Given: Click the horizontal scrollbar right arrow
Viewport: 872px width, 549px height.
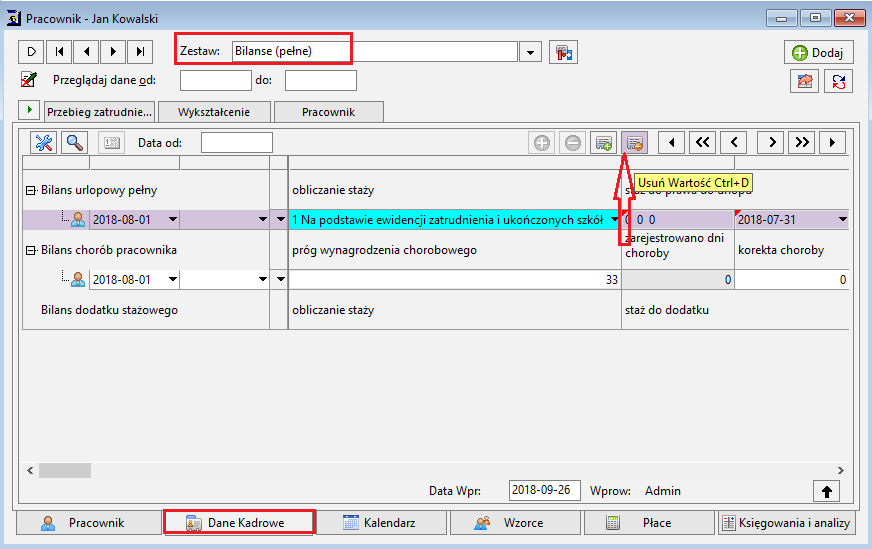Looking at the screenshot, I should click(840, 471).
